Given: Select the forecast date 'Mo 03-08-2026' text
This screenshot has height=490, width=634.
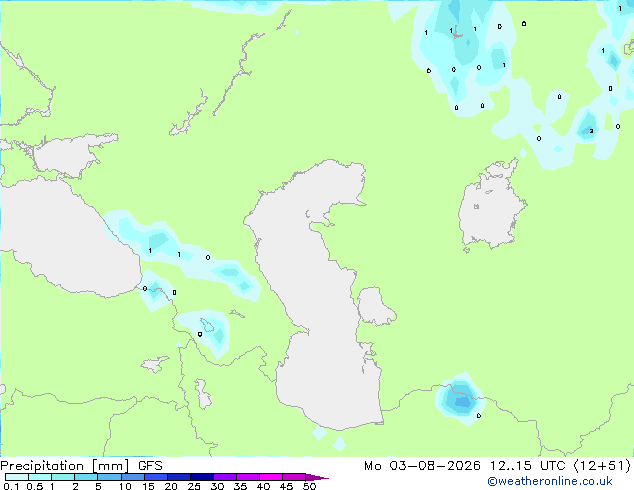Looking at the screenshot, I should pyautogui.click(x=422, y=466).
